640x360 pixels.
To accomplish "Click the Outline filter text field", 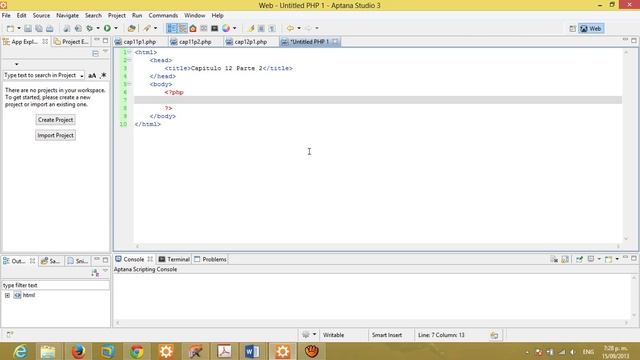I will point(56,285).
